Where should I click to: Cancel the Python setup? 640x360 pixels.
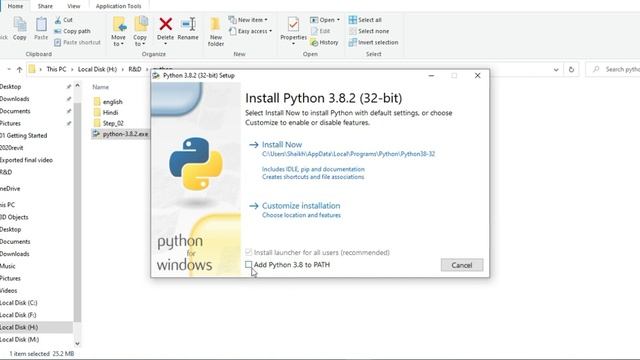(x=462, y=265)
